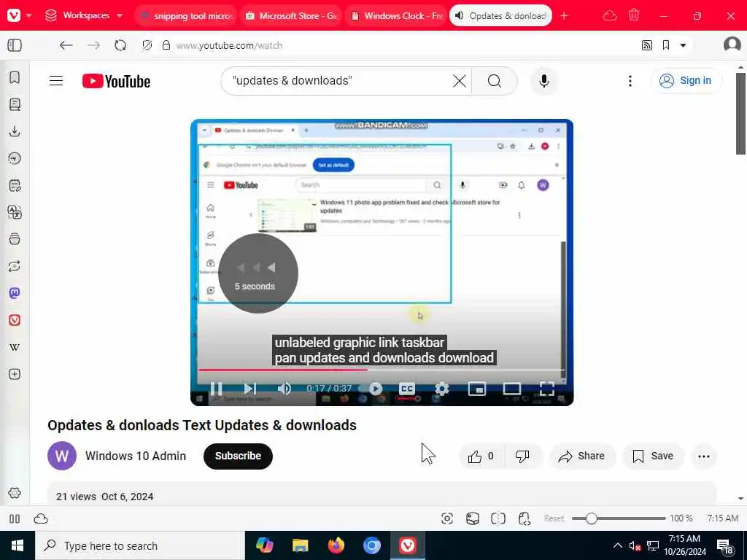Viewport: 747px width, 560px height.
Task: Skip to the next video
Action: click(x=250, y=389)
